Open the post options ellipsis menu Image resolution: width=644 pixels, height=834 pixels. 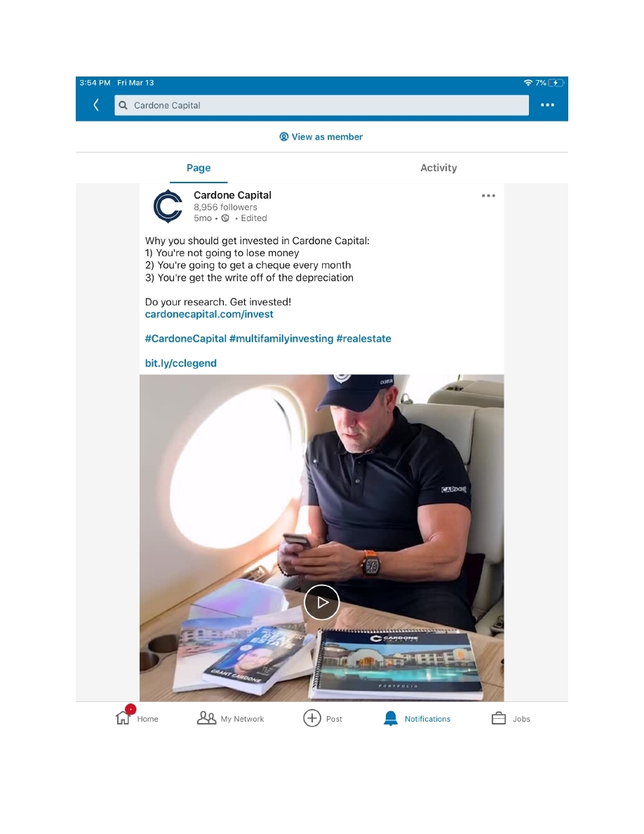pyautogui.click(x=488, y=196)
